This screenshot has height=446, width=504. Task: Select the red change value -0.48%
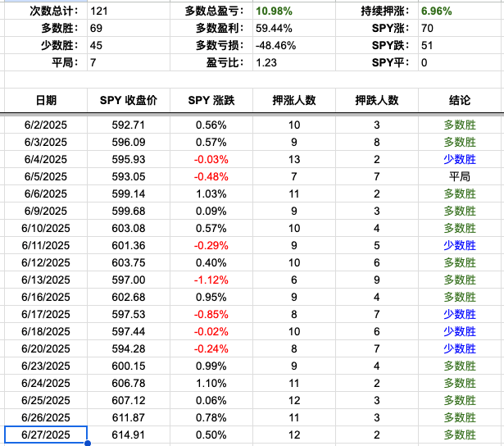coord(211,176)
